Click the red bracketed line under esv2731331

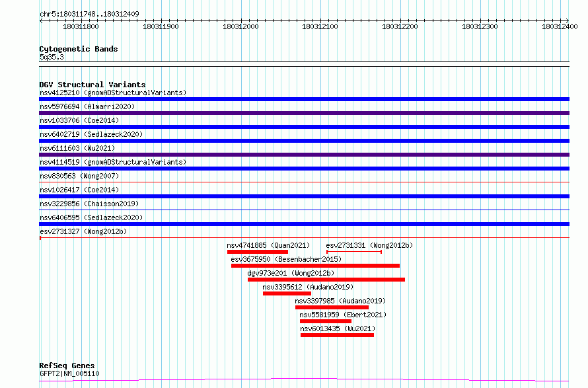pos(354,252)
